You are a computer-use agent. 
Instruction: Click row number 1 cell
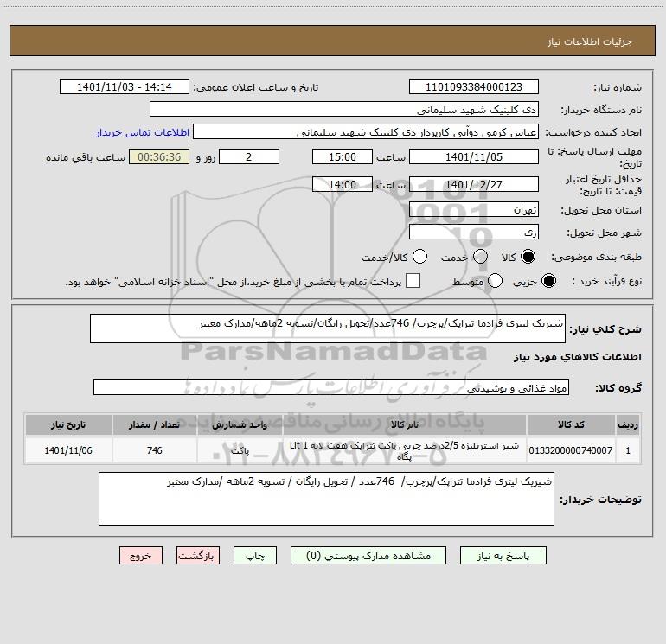[628, 450]
